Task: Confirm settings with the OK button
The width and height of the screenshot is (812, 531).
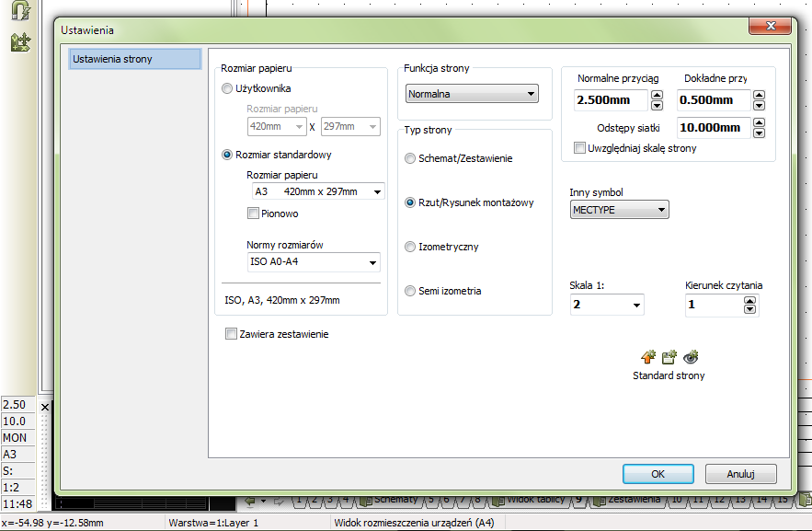Action: tap(658, 474)
